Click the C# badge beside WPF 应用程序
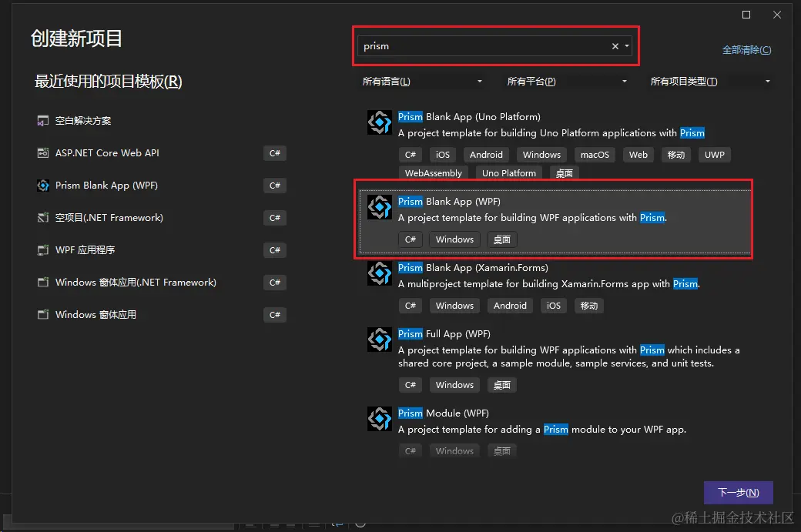 click(x=275, y=250)
